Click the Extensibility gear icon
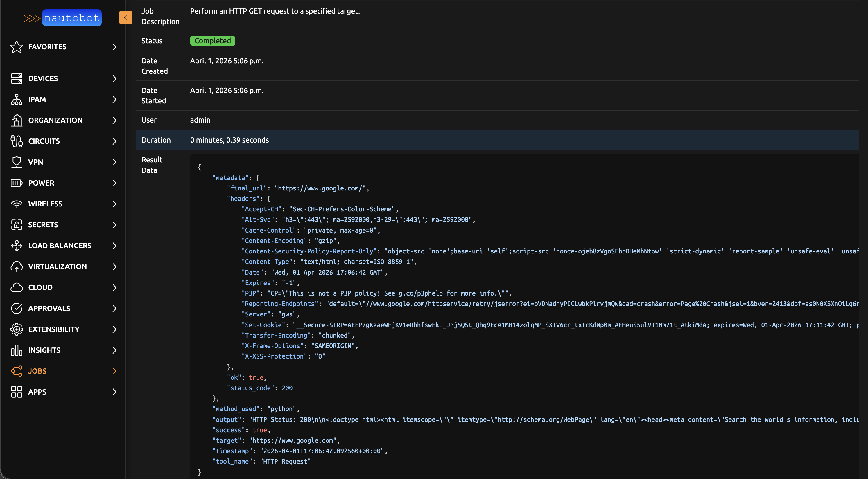This screenshot has height=479, width=868. pyautogui.click(x=17, y=329)
